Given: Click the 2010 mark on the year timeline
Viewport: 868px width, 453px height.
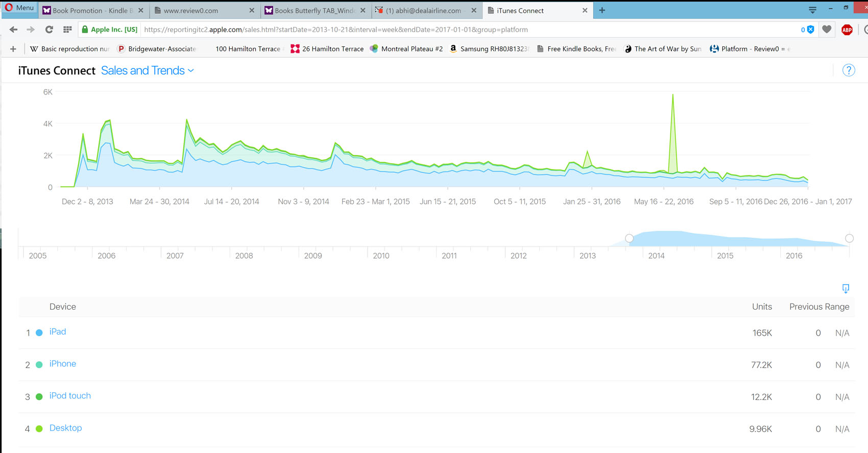Looking at the screenshot, I should coord(381,256).
